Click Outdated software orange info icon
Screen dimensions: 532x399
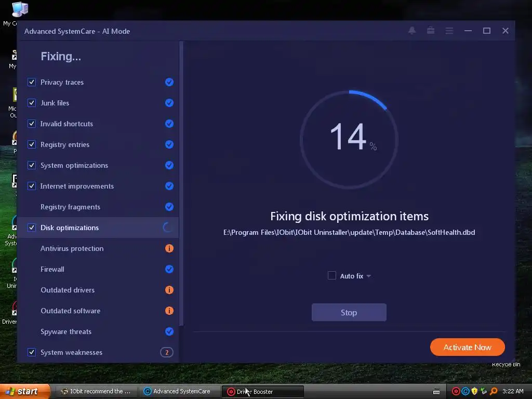pyautogui.click(x=169, y=311)
